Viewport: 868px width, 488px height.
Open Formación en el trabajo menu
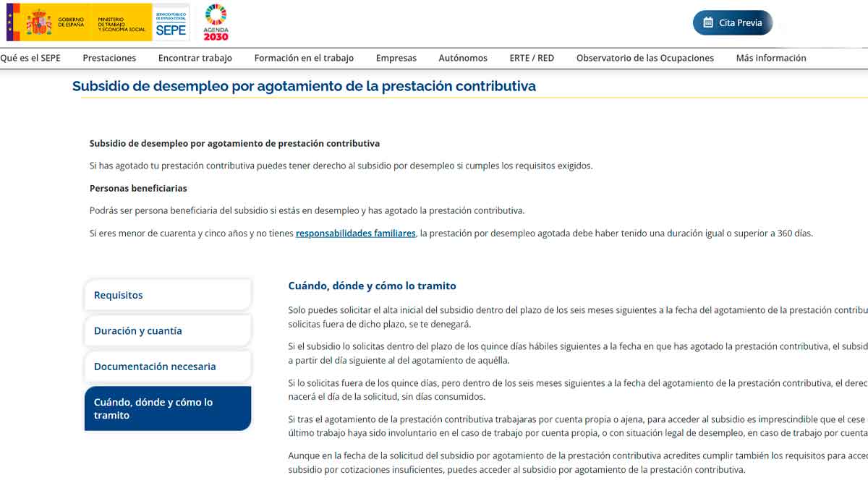pyautogui.click(x=304, y=58)
